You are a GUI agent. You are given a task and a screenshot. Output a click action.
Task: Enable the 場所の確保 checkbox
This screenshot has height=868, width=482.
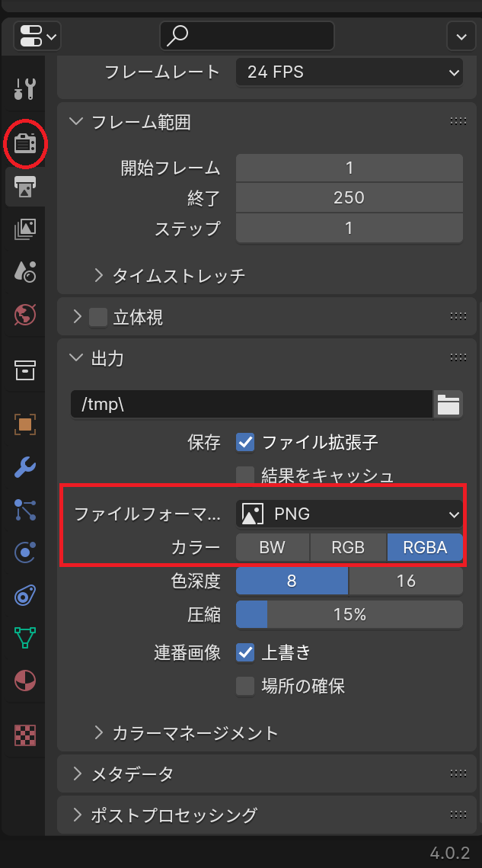point(245,687)
